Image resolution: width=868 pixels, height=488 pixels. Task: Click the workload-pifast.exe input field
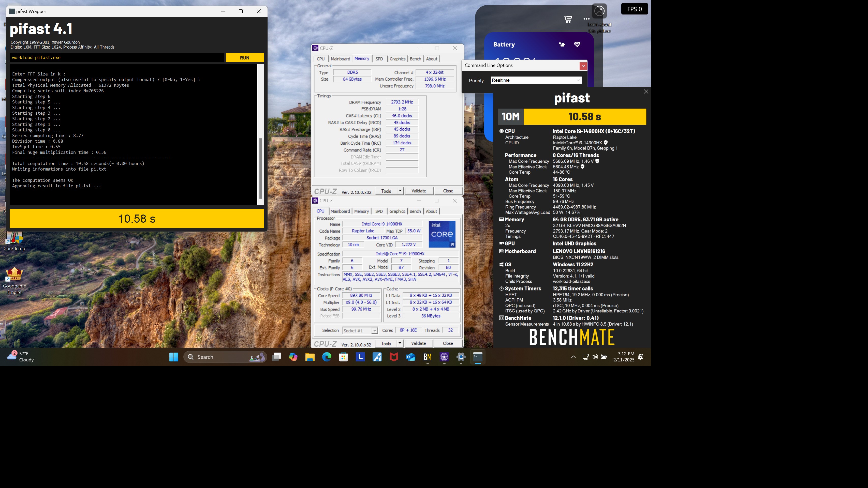(x=116, y=58)
